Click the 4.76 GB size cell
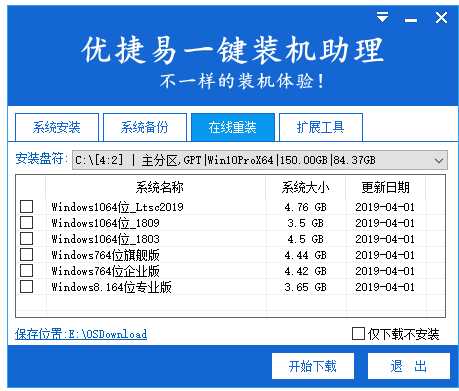The image size is (459, 391). coord(306,207)
